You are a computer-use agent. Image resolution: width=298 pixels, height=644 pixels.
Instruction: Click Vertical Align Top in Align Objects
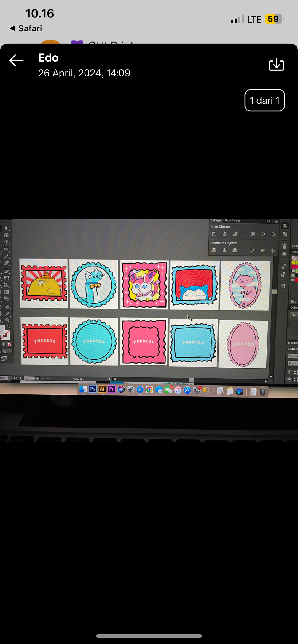253,234
